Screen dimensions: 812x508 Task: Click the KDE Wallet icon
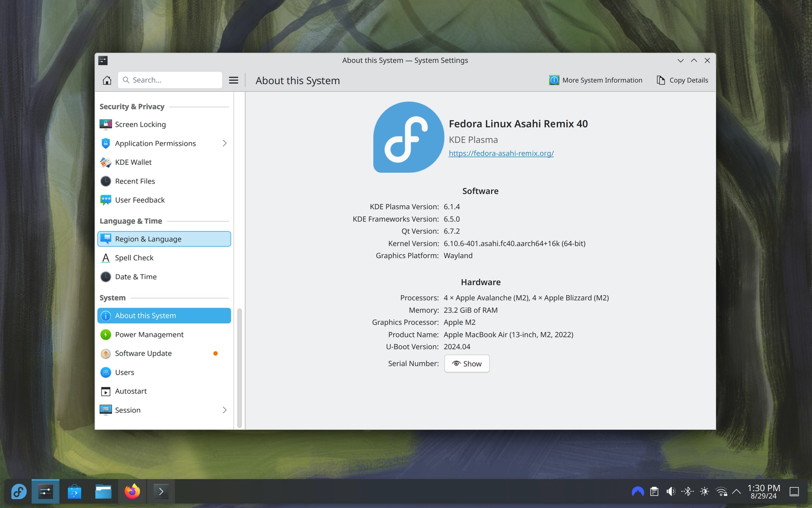coord(105,162)
